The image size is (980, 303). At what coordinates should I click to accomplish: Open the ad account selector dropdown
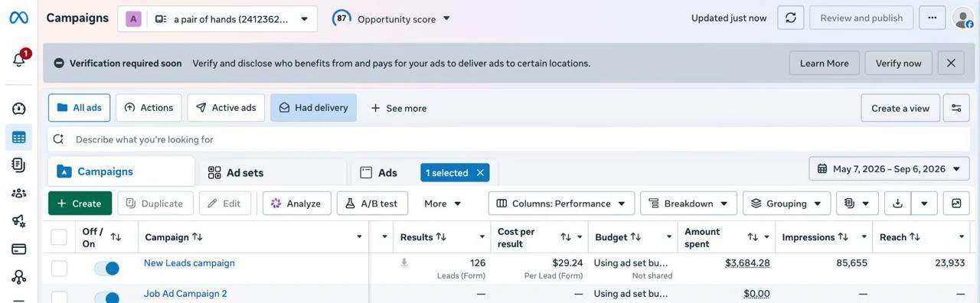(x=217, y=19)
